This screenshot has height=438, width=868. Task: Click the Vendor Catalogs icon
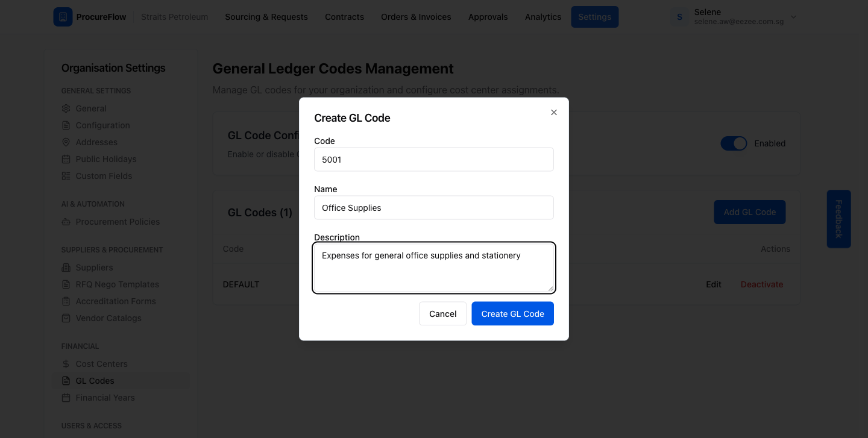[66, 318]
